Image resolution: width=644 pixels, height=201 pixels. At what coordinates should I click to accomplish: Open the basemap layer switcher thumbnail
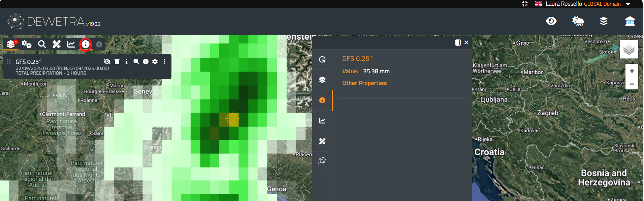(x=629, y=50)
